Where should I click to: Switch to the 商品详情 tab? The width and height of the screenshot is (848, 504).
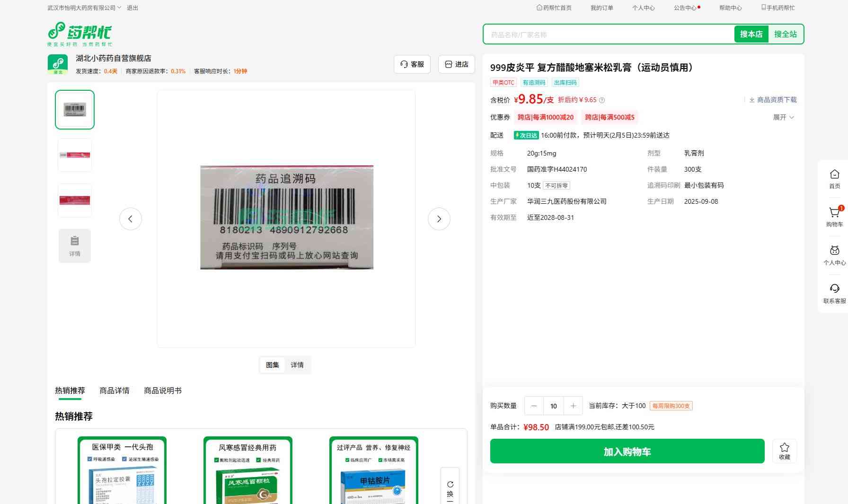[114, 391]
